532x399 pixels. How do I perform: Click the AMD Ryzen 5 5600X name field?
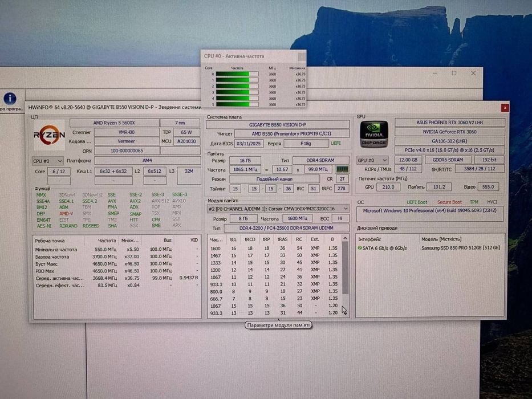(115, 123)
